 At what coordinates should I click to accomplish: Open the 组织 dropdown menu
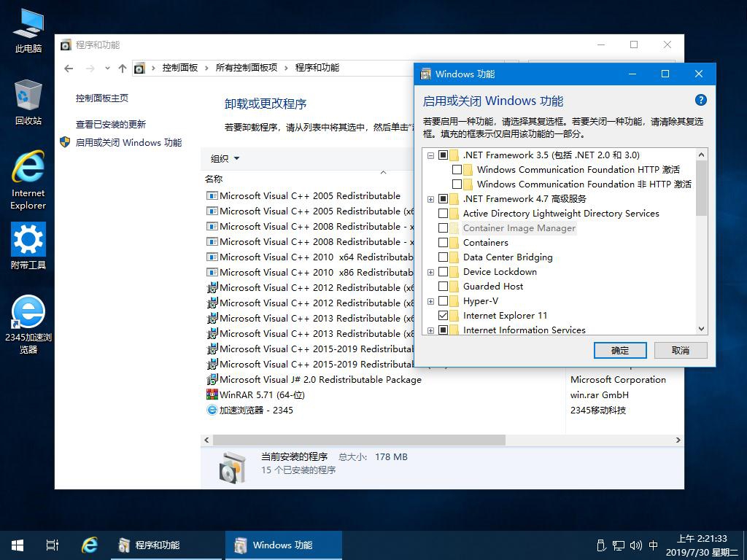[225, 158]
